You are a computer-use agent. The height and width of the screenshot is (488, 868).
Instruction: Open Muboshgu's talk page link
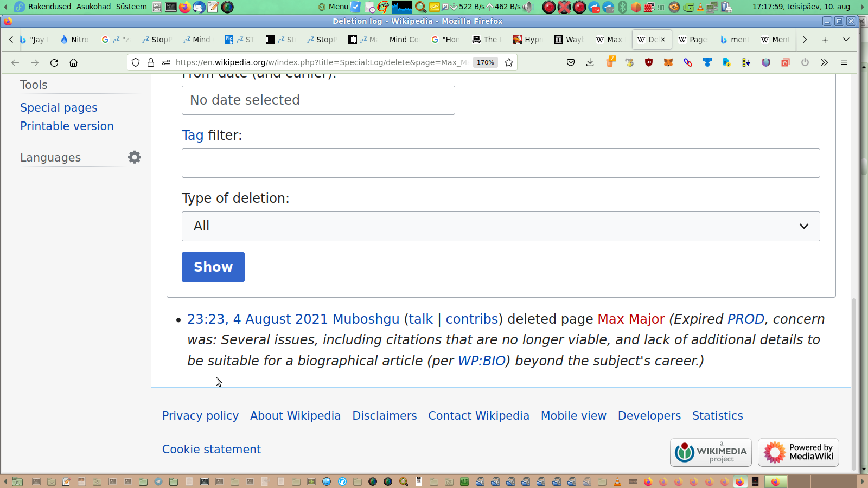(x=420, y=319)
